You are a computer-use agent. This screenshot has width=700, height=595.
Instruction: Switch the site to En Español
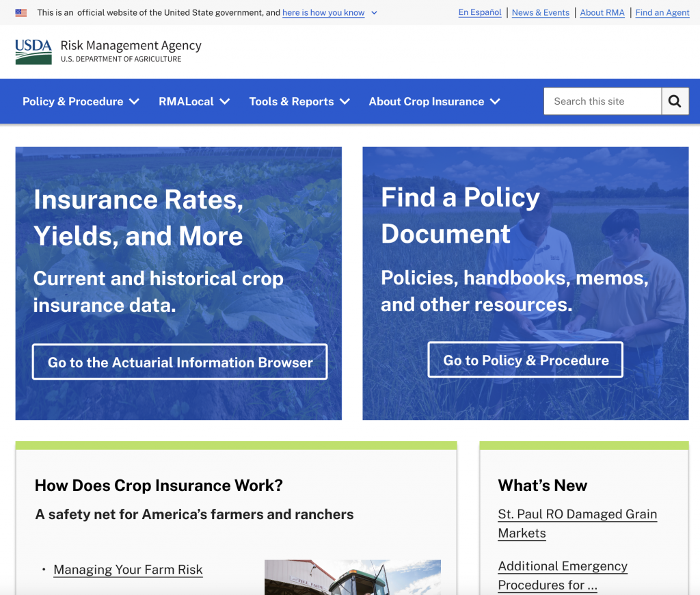pyautogui.click(x=480, y=12)
